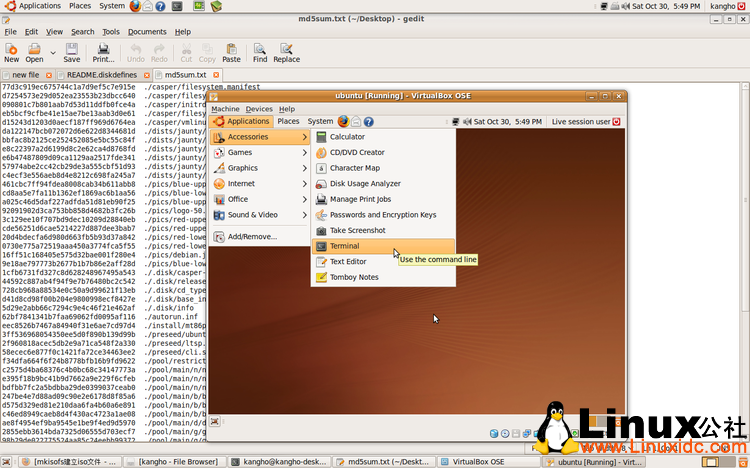Open gedit's Help menu
750x468 pixels.
183,32
